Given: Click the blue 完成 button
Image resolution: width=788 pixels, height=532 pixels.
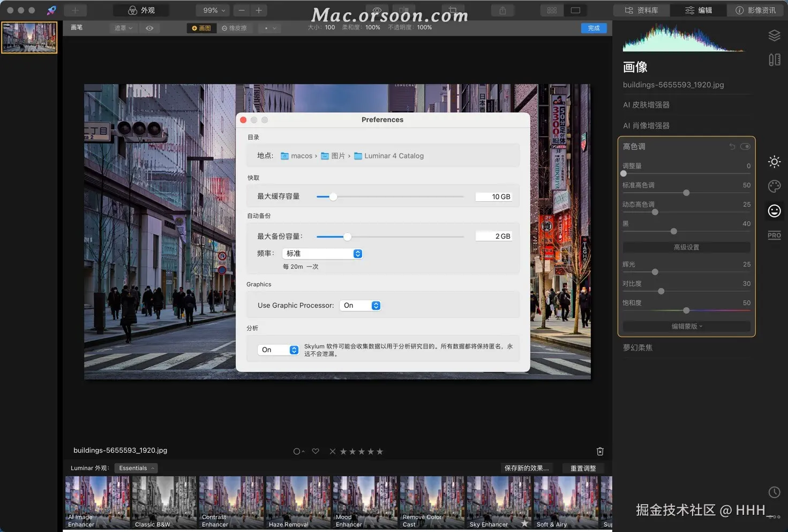Looking at the screenshot, I should coord(594,28).
